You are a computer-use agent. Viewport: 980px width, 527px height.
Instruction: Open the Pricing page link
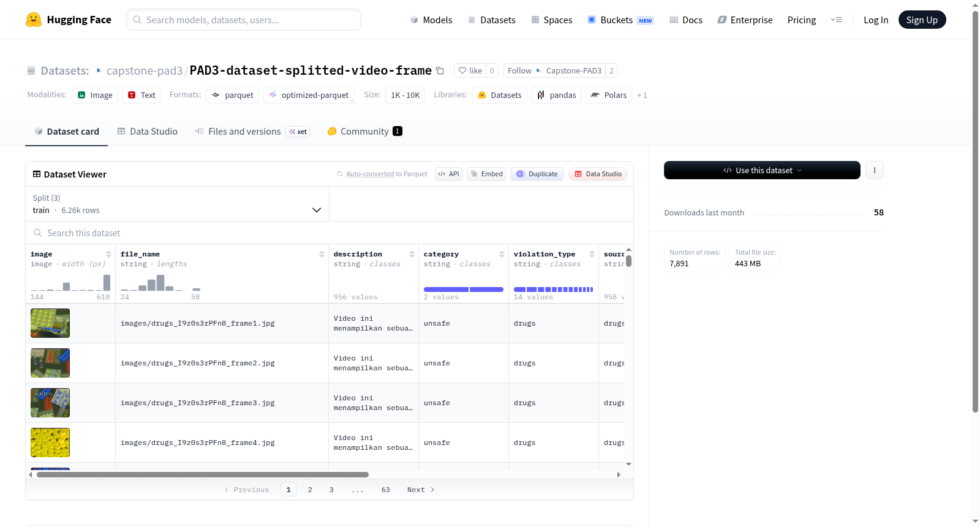click(x=802, y=20)
